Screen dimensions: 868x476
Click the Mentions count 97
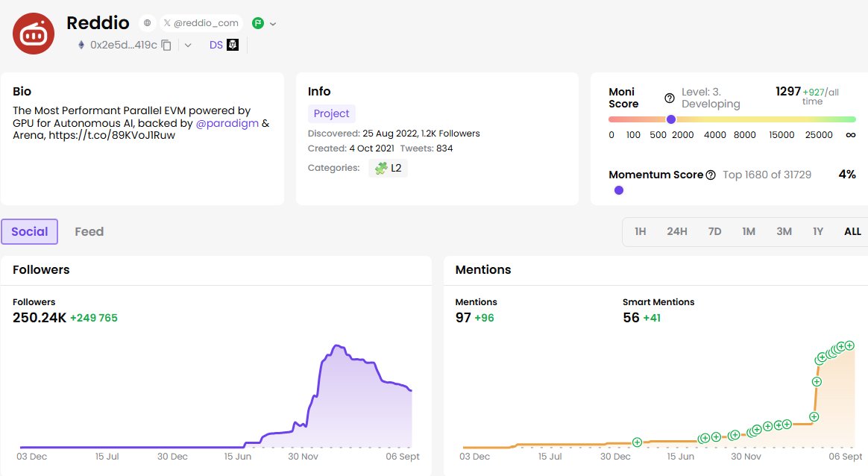463,318
